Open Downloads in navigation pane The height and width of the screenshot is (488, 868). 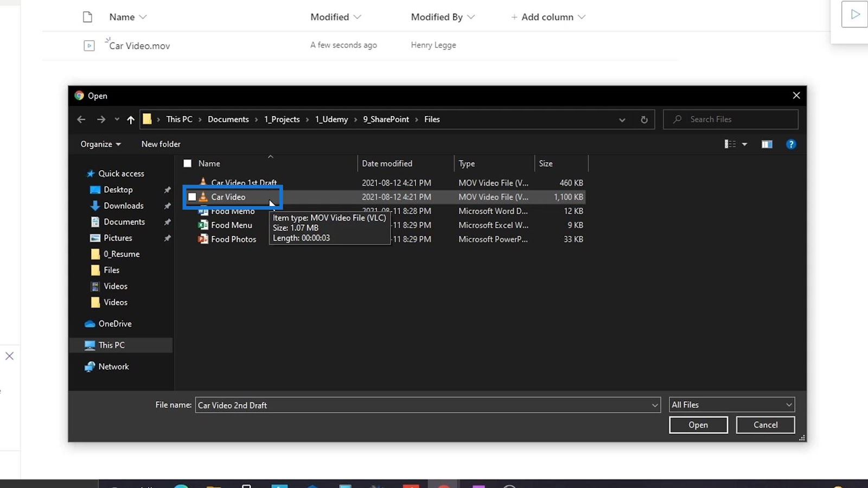point(124,206)
